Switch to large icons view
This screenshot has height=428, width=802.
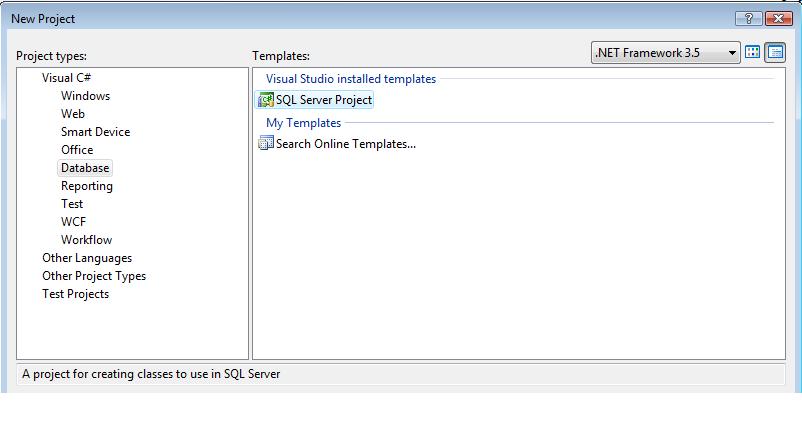(752, 52)
